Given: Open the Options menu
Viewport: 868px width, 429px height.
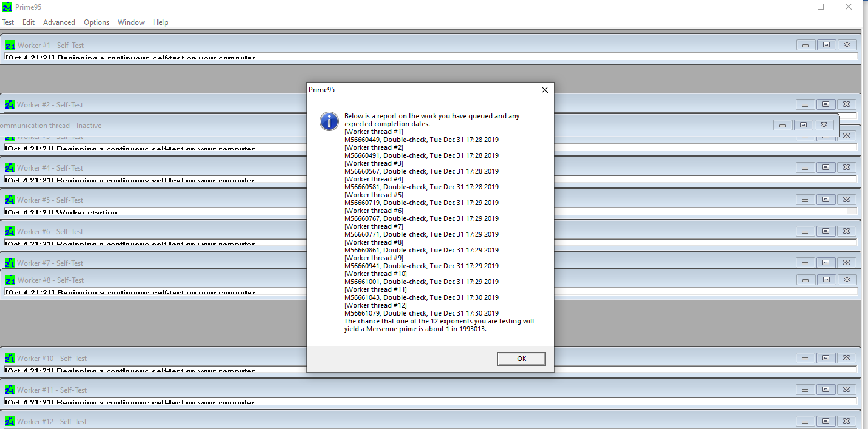Looking at the screenshot, I should tap(97, 22).
